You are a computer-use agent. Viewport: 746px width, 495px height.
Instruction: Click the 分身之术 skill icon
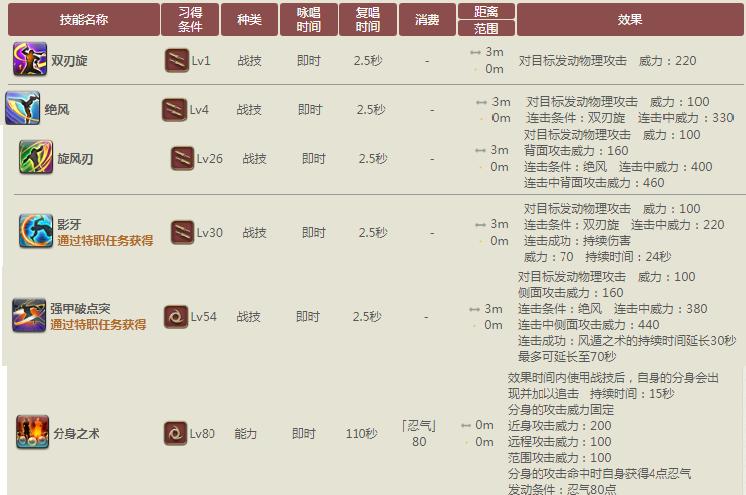point(32,432)
